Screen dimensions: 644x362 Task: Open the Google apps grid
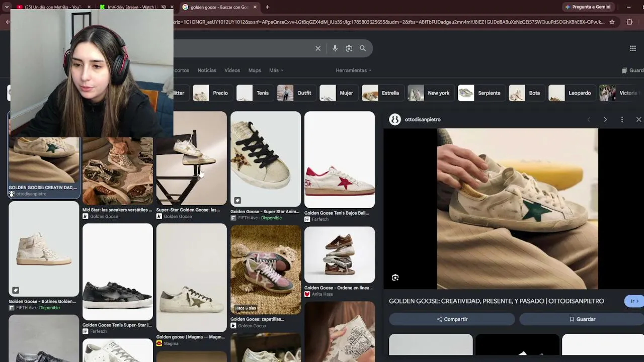click(633, 48)
